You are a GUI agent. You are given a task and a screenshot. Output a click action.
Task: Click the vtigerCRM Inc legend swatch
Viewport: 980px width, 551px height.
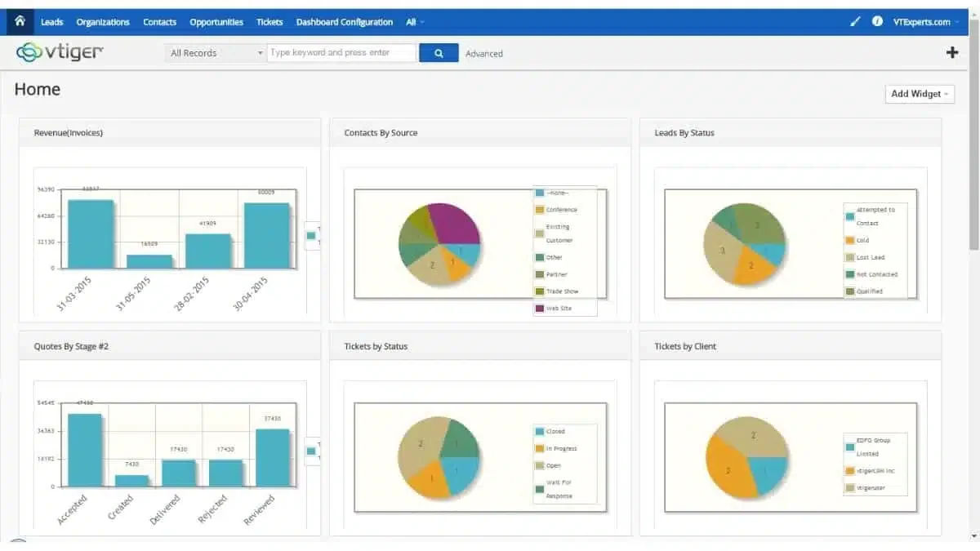coord(850,470)
